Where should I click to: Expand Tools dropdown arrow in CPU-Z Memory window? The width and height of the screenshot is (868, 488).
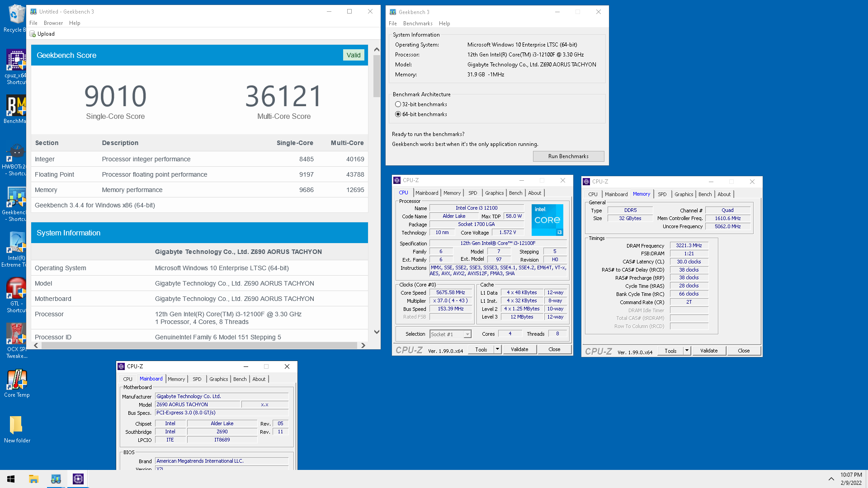(687, 351)
